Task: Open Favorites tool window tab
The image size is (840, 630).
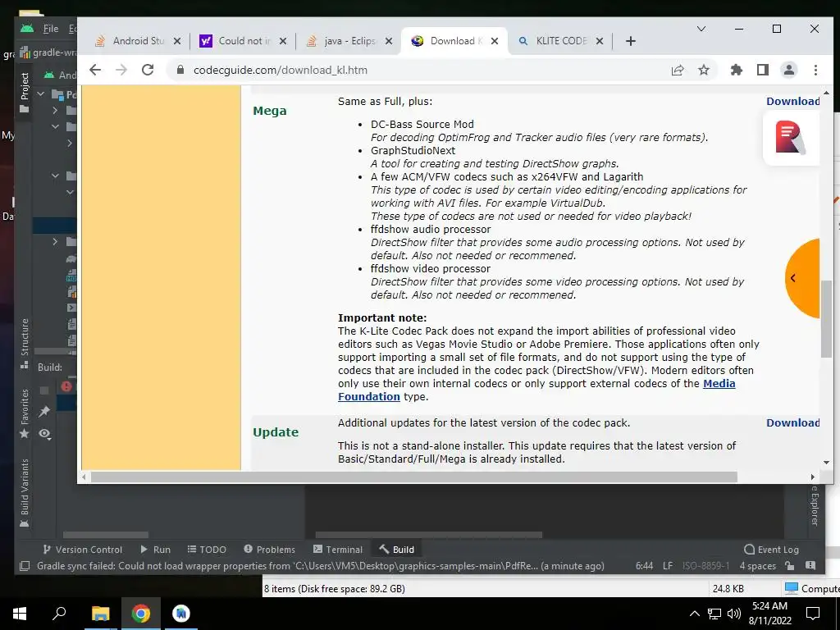Action: click(24, 413)
